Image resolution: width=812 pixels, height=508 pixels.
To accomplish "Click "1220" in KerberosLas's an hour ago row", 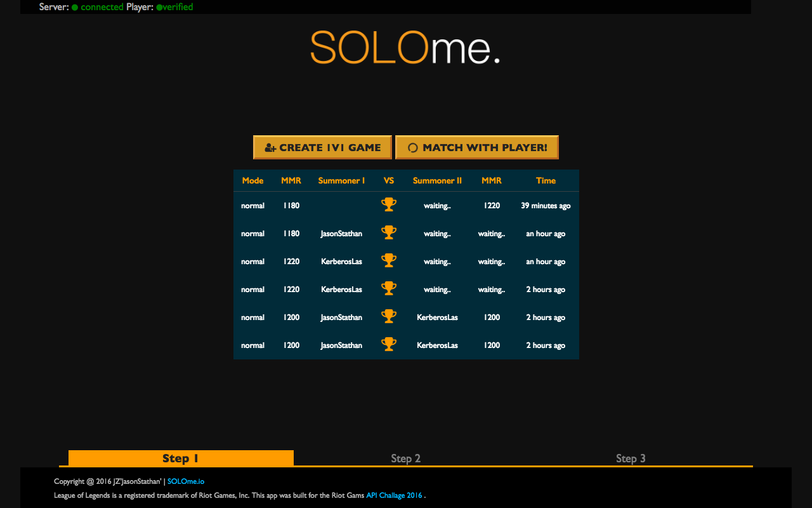I will point(291,262).
